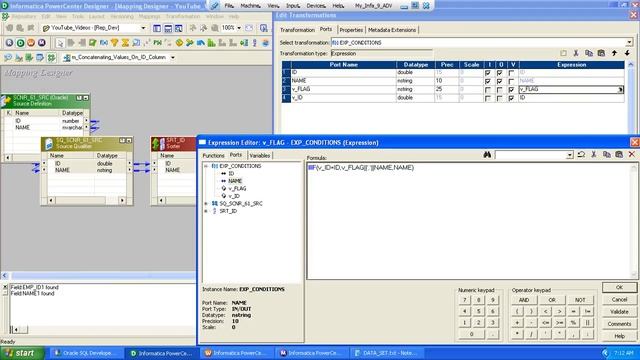Toggle the input checkbox for ID port
640x360 pixels.
point(488,73)
